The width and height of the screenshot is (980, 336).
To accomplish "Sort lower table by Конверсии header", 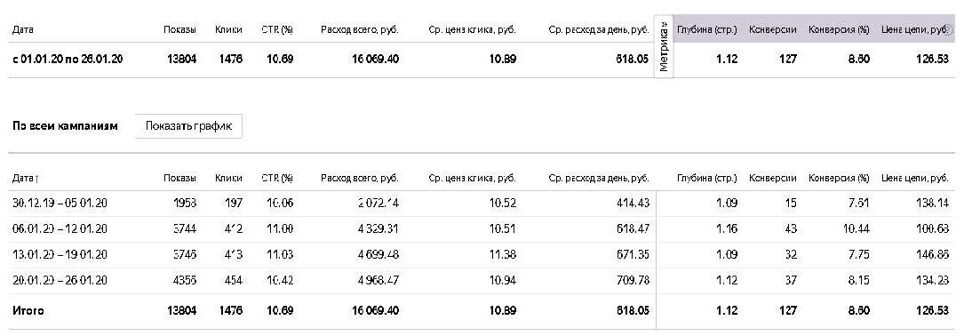I will pos(772,179).
